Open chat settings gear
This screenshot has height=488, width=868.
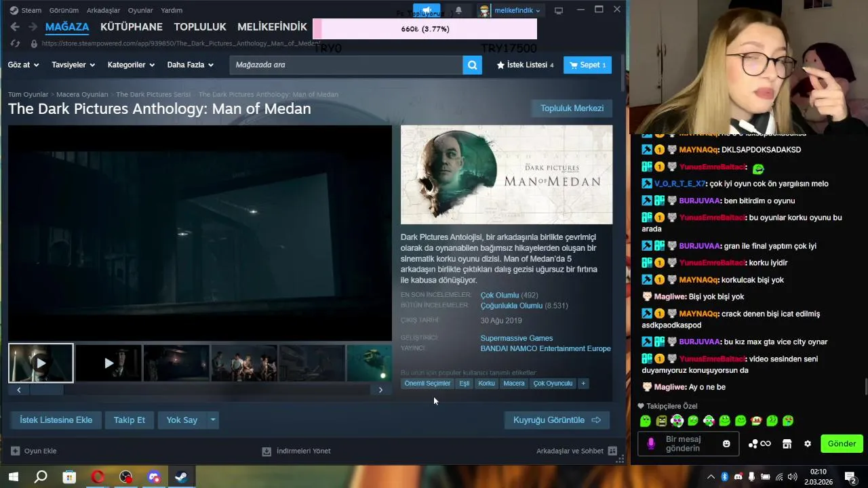coord(808,444)
